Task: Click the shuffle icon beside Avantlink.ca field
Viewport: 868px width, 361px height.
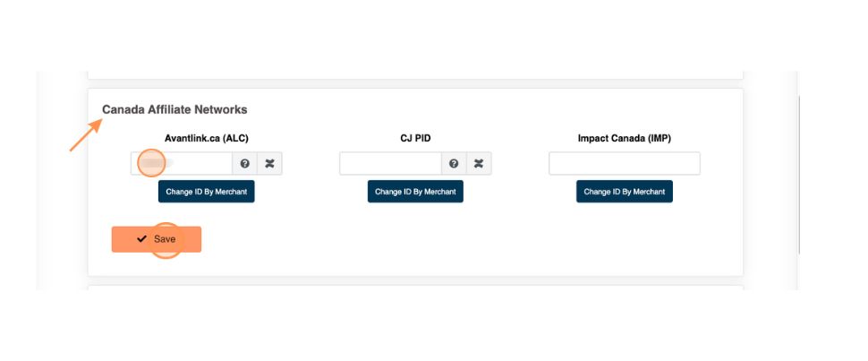Action: [269, 164]
